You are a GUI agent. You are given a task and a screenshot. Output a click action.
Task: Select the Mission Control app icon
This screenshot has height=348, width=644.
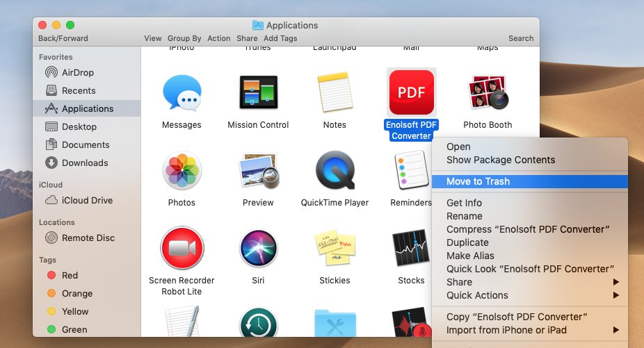(258, 92)
